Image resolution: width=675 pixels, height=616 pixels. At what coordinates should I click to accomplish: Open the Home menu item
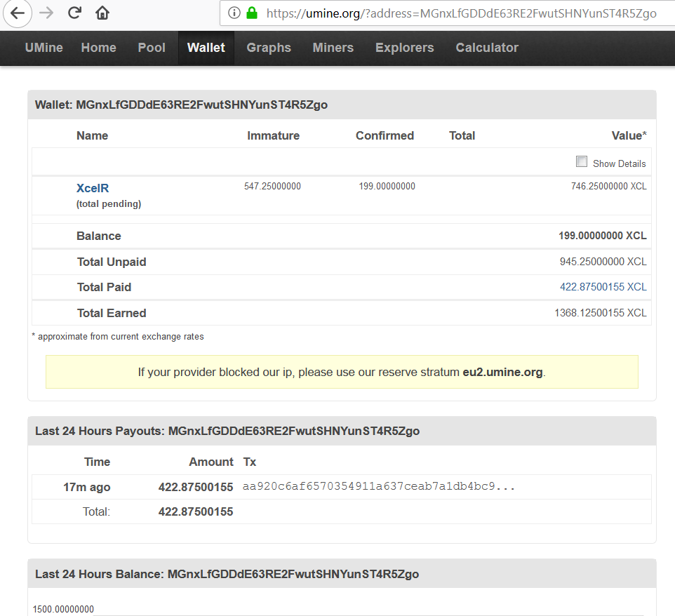[98, 48]
